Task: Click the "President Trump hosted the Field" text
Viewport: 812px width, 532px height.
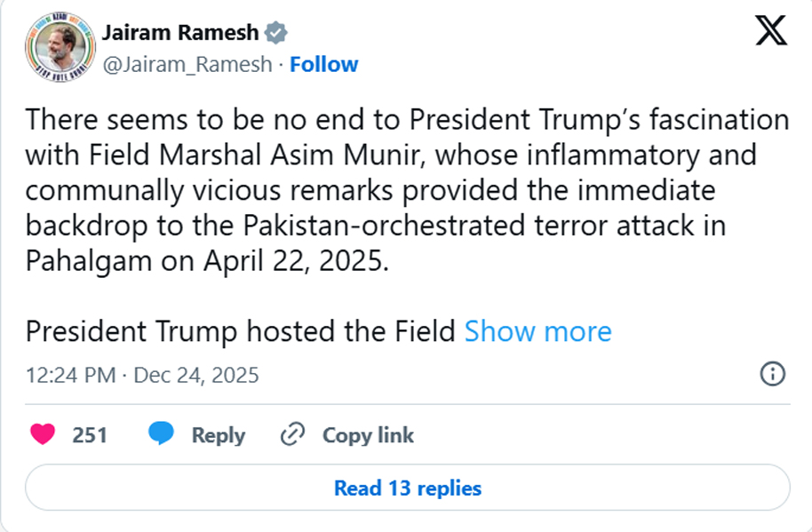Action: 242,331
